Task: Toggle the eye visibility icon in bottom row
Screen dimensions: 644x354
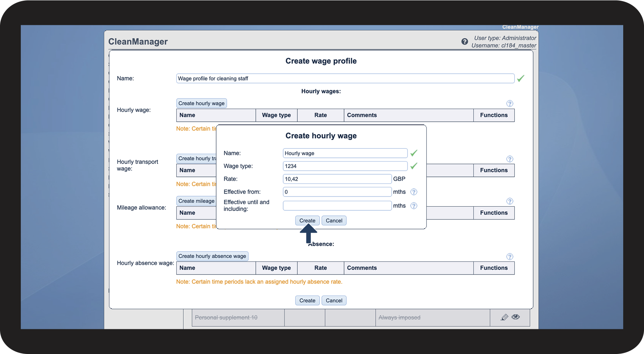Action: tap(515, 317)
